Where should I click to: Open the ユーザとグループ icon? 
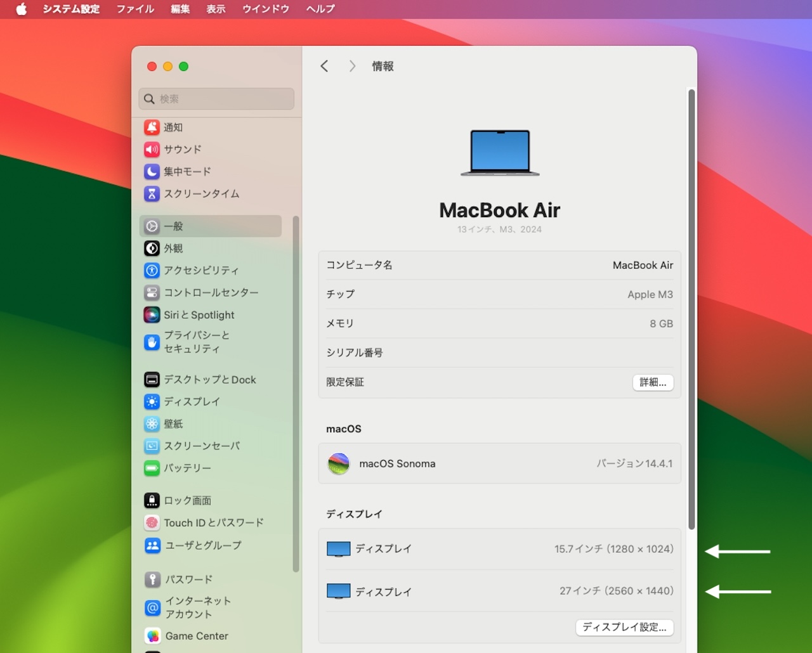[152, 546]
